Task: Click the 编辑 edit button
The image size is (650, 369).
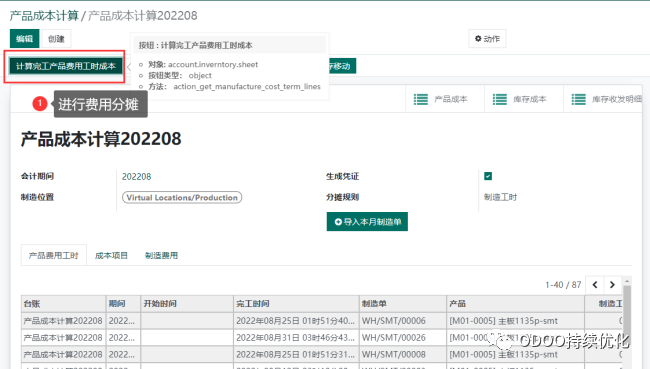Action: tap(24, 39)
